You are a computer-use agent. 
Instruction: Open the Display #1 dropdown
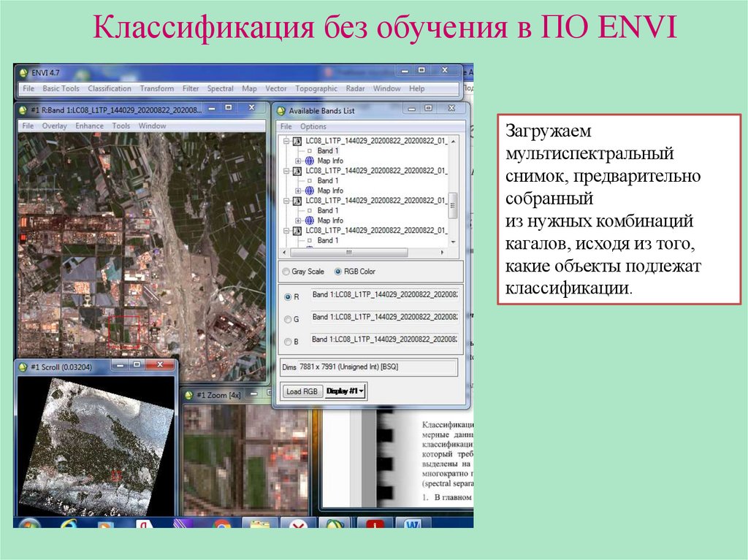(x=346, y=391)
